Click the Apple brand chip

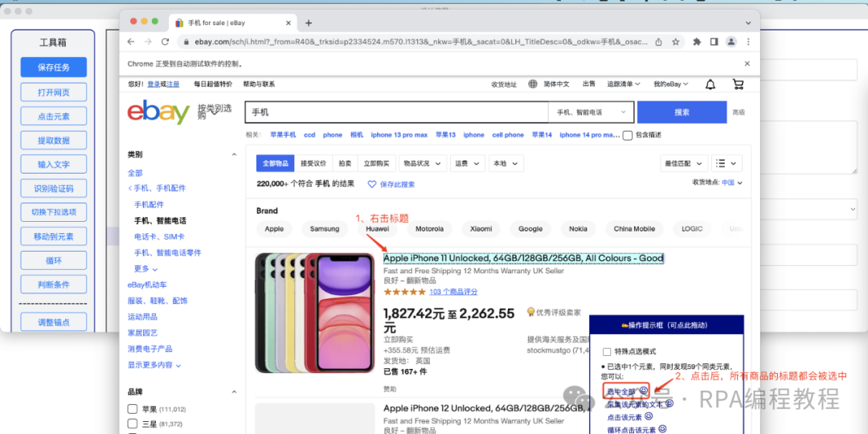274,228
